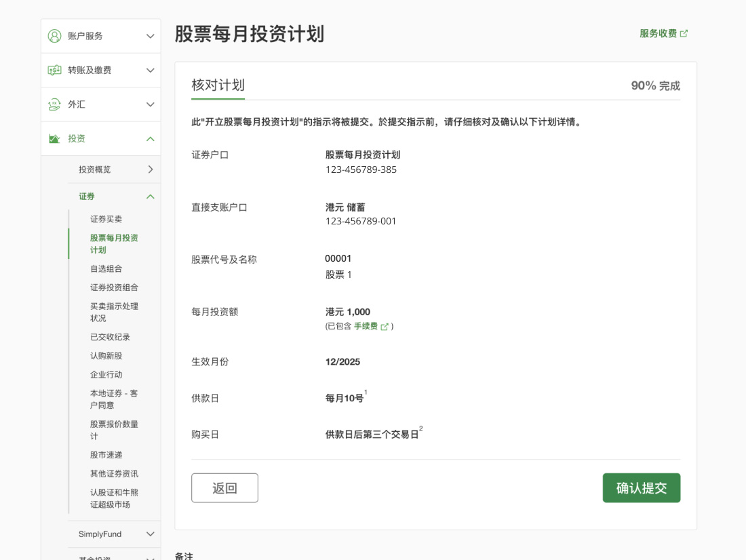Viewport: 746px width, 560px height.
Task: Collapse the 投资 section chevron
Action: coord(151,139)
